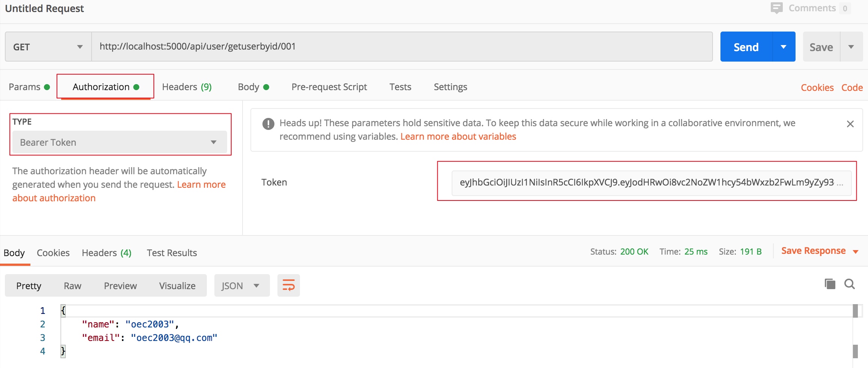Select the Visualize response view
Viewport: 868px width, 368px height.
click(177, 286)
